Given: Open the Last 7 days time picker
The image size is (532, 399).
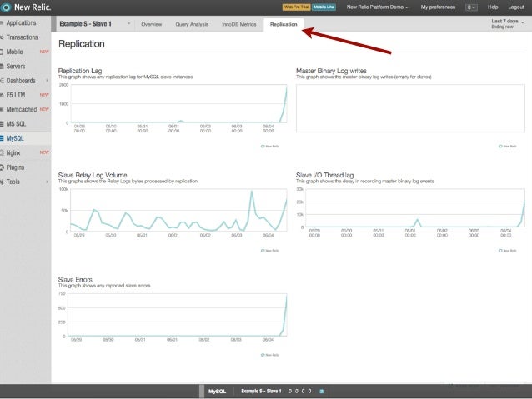Looking at the screenshot, I should tap(508, 23).
